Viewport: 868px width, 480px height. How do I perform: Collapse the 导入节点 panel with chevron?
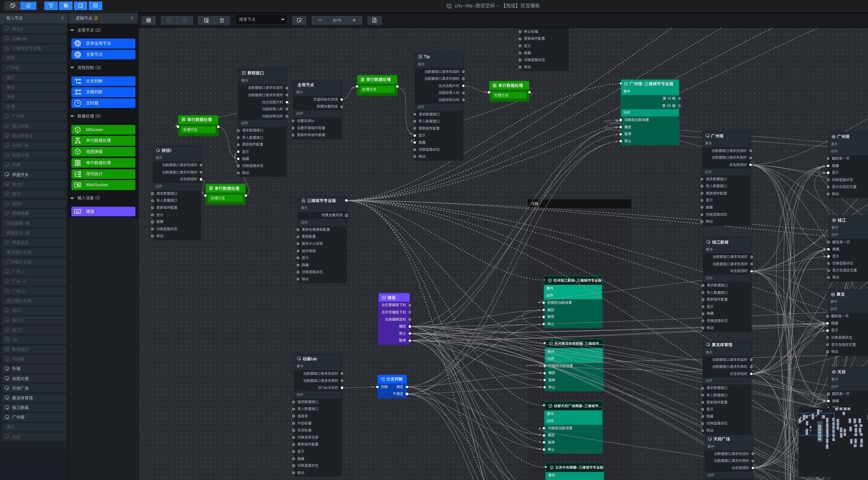tap(62, 18)
